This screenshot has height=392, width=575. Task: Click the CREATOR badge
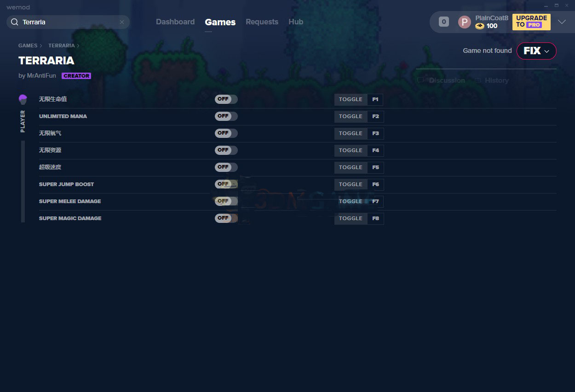(76, 76)
